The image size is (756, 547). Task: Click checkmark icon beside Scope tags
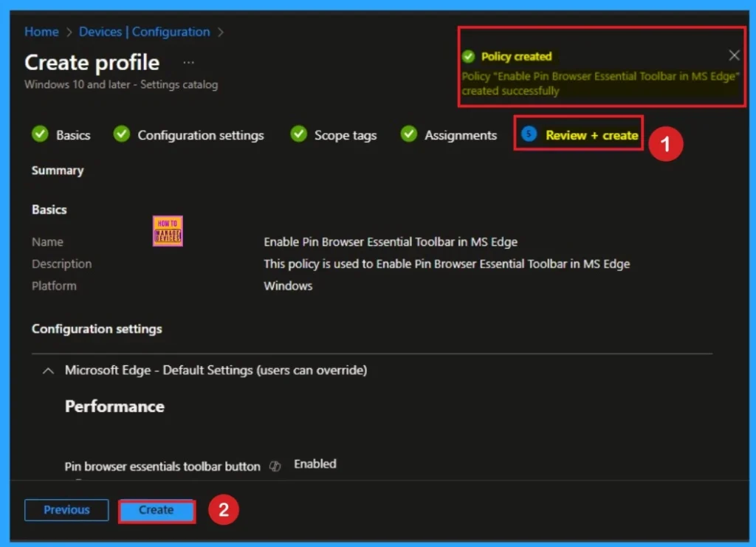pos(298,134)
